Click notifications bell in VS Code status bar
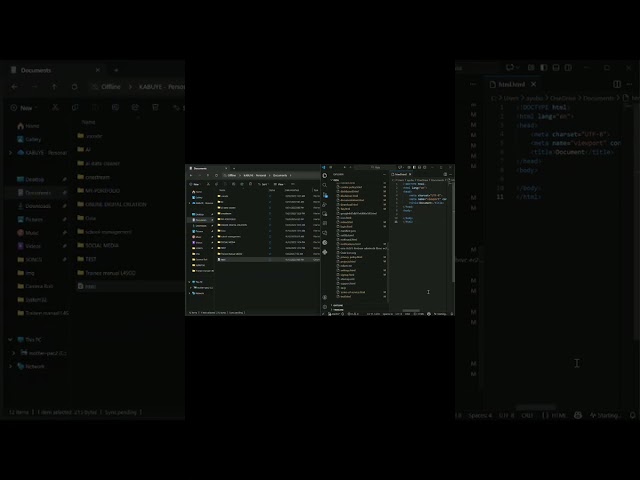 pos(452,314)
